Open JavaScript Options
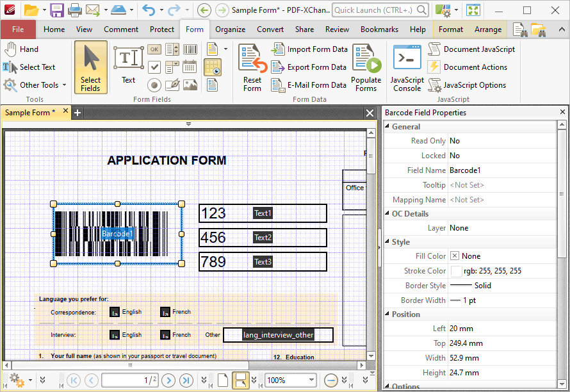The width and height of the screenshot is (570, 392). [x=467, y=85]
